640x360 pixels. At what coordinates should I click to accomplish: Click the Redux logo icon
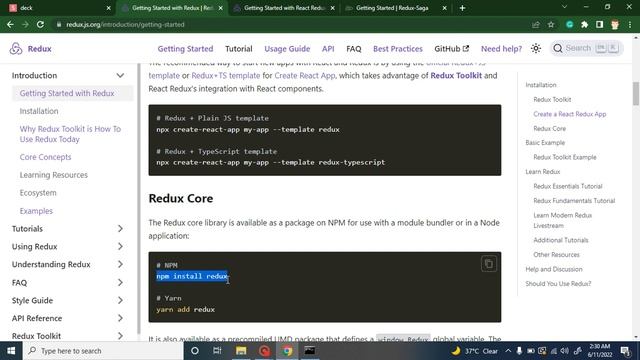[16, 49]
